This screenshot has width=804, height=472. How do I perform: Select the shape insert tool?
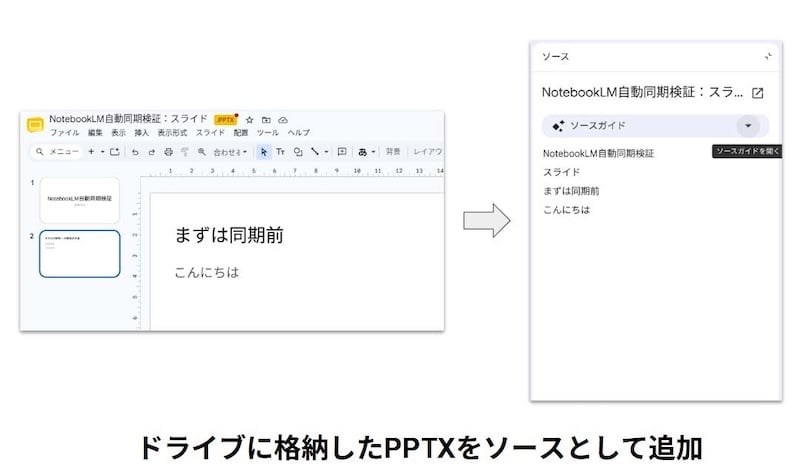(x=297, y=152)
